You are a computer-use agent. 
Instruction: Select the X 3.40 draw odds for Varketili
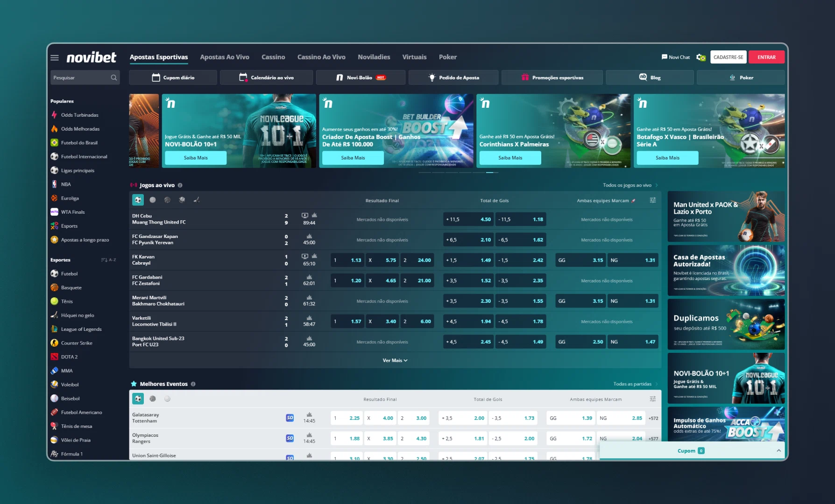[382, 322]
